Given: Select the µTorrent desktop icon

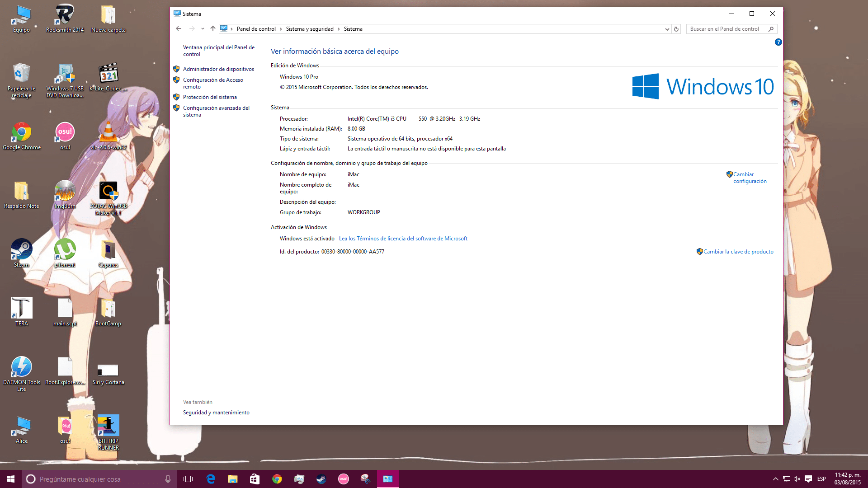Looking at the screenshot, I should coord(65,253).
